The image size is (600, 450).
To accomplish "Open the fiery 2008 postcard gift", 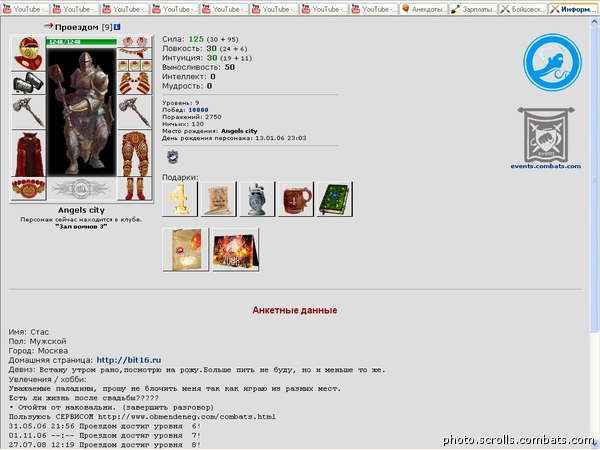I will click(x=235, y=249).
